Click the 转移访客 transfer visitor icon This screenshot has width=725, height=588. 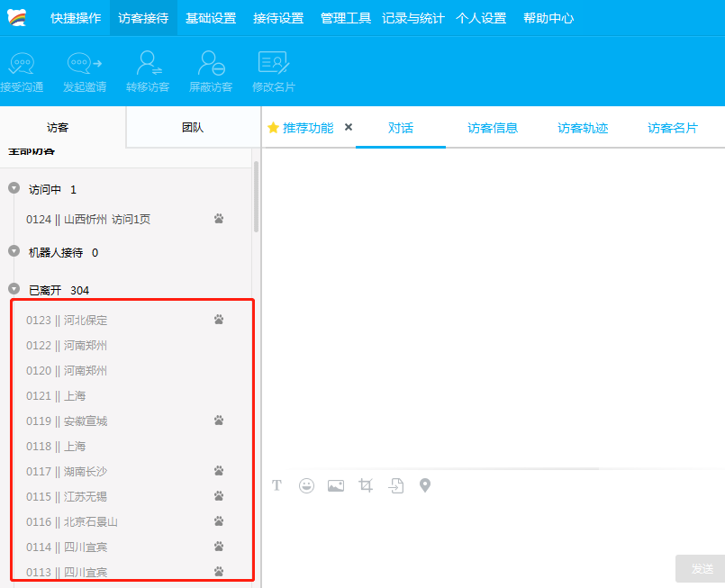148,63
